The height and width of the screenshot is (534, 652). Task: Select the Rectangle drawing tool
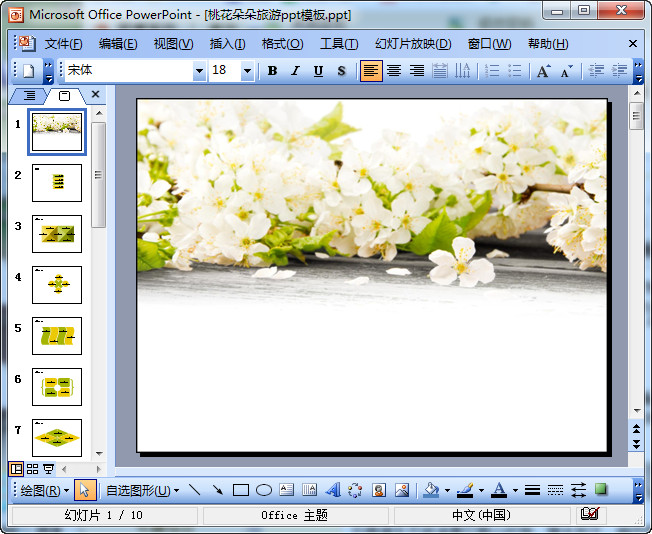point(241,490)
